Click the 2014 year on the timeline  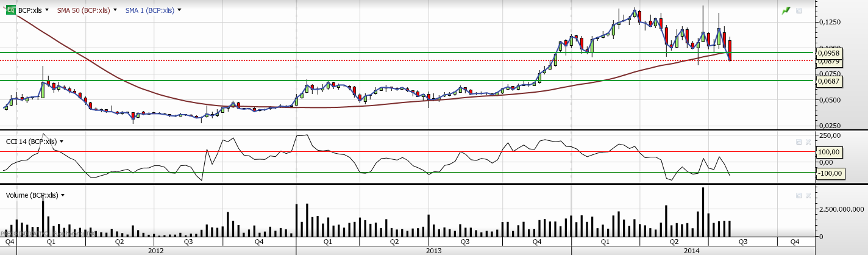pyautogui.click(x=691, y=250)
